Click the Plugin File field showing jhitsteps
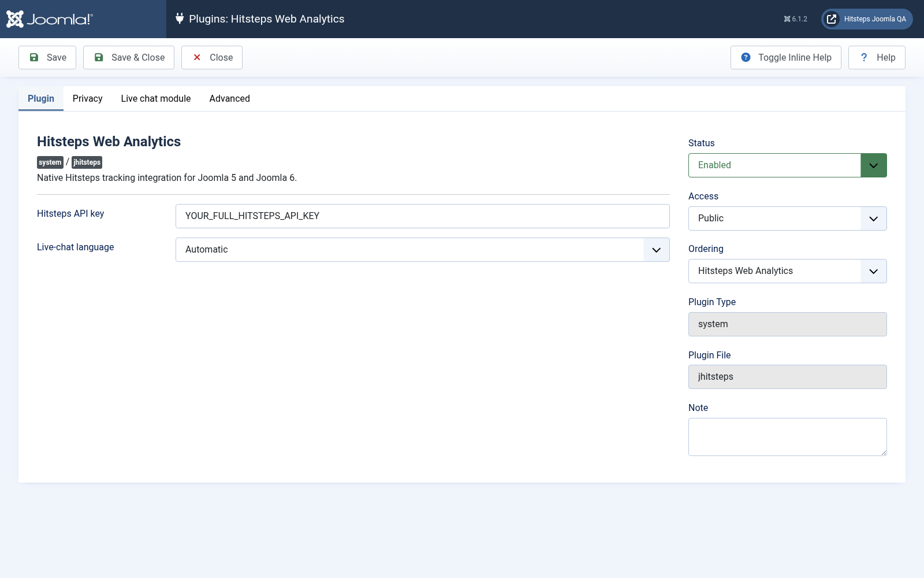The image size is (924, 578). (788, 377)
